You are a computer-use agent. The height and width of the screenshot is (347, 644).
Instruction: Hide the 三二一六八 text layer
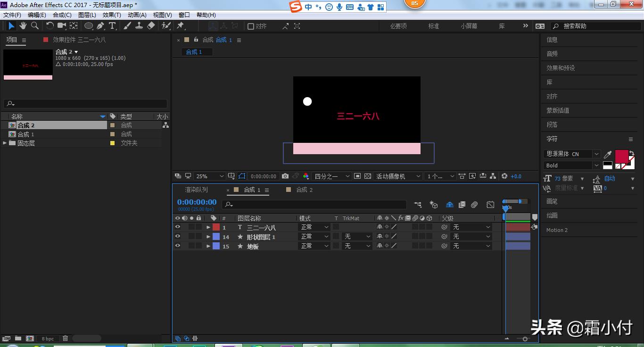178,227
